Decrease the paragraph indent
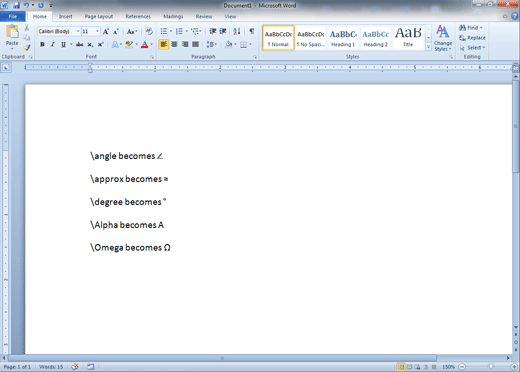Image resolution: width=520 pixels, height=372 pixels. click(213, 31)
